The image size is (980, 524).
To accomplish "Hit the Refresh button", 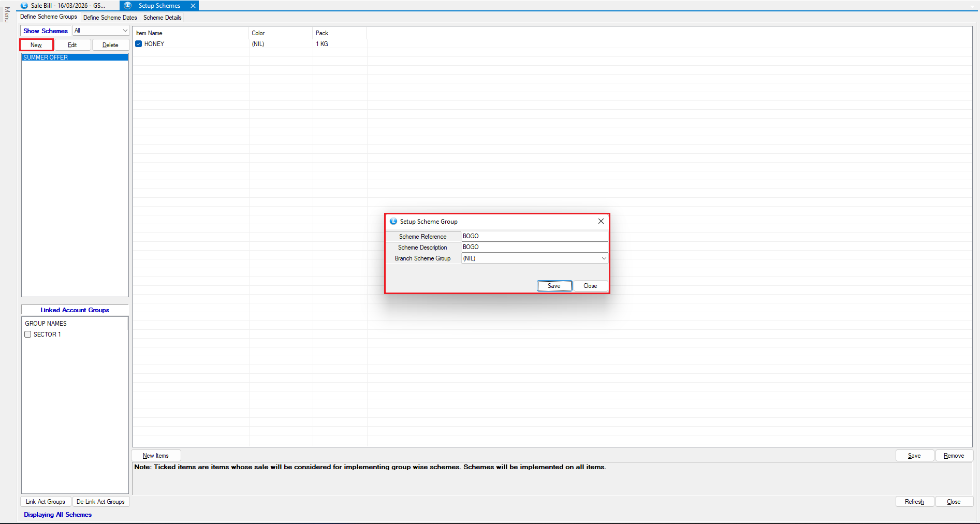I will tap(914, 502).
